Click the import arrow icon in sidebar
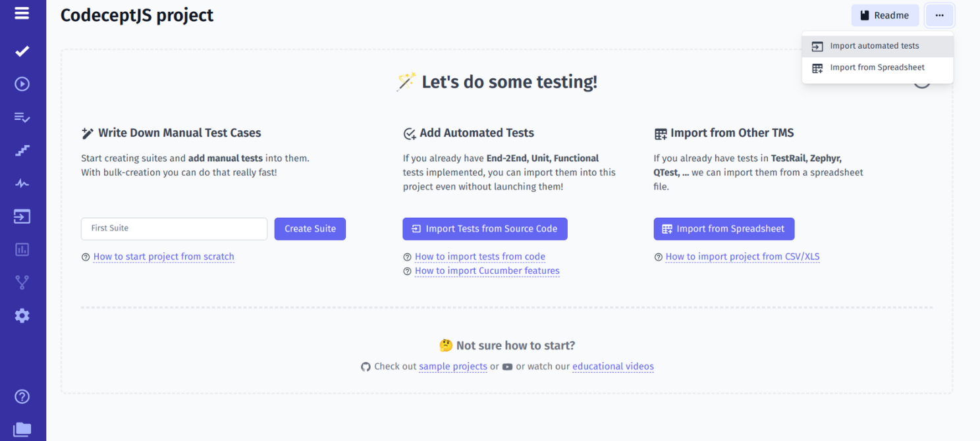 tap(22, 216)
